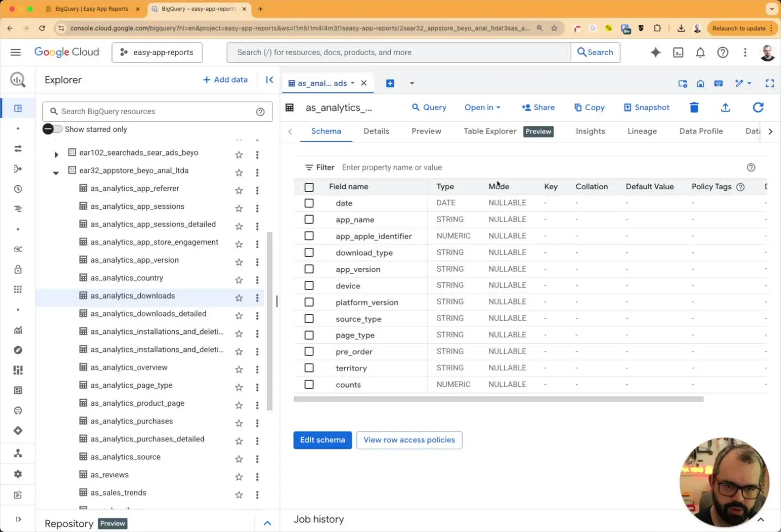This screenshot has height=532, width=781.
Task: Delete the table with trash icon
Action: [x=694, y=107]
